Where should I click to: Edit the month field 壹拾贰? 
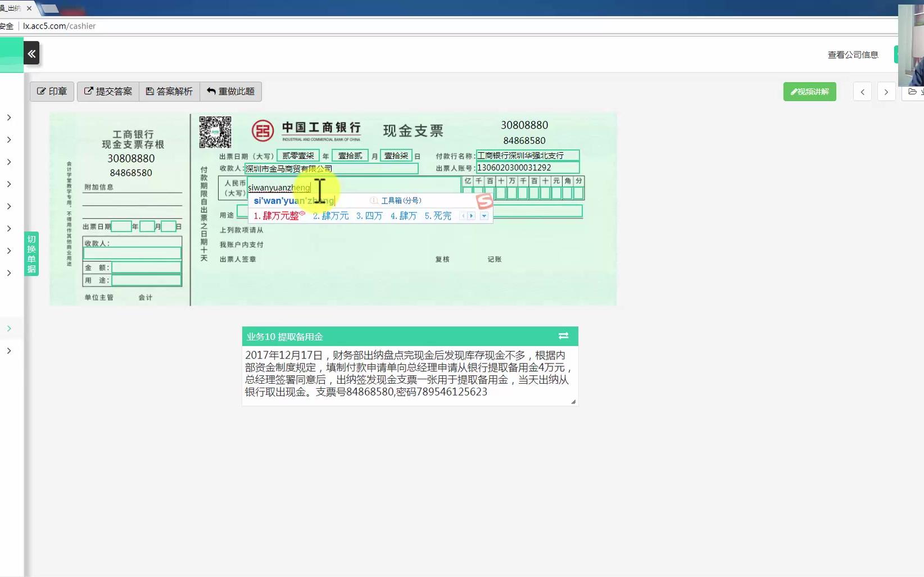click(x=350, y=156)
